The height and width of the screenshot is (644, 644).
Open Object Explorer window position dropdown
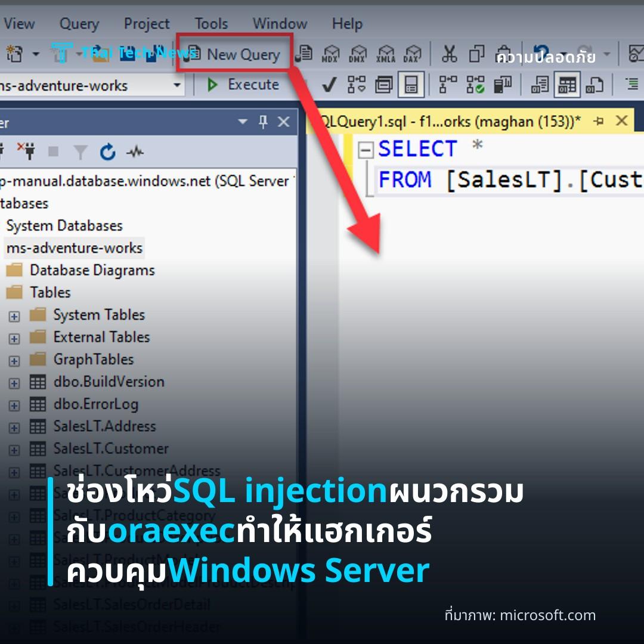243,122
